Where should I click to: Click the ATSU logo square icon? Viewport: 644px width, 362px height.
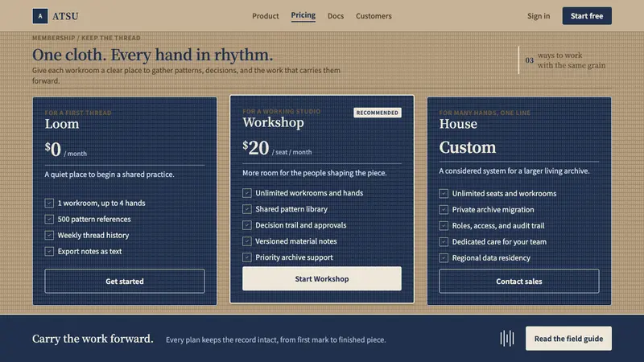point(39,16)
